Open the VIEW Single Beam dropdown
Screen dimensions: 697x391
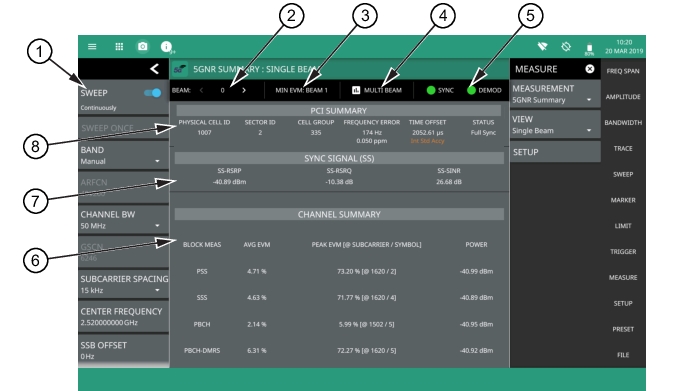(x=555, y=124)
